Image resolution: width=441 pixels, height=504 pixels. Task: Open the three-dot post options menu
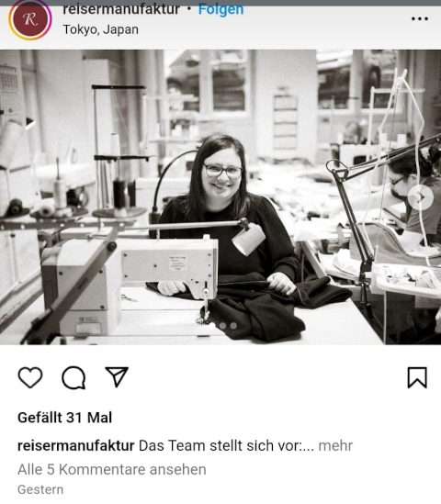[420, 18]
